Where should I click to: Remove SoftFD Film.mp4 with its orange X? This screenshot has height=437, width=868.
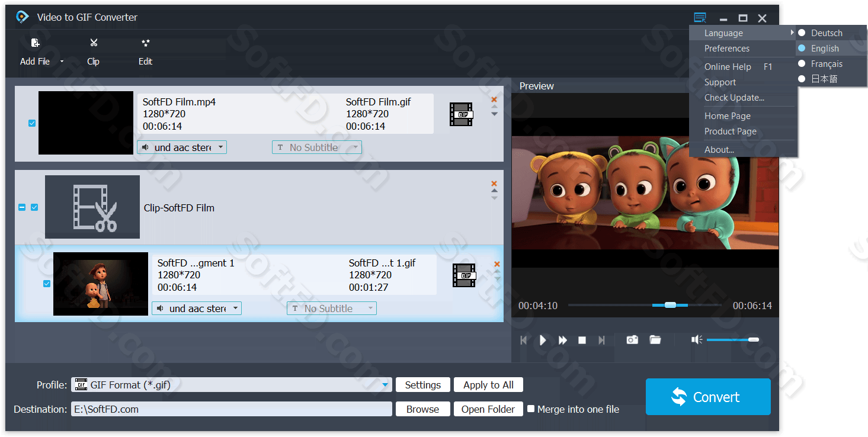pos(494,99)
